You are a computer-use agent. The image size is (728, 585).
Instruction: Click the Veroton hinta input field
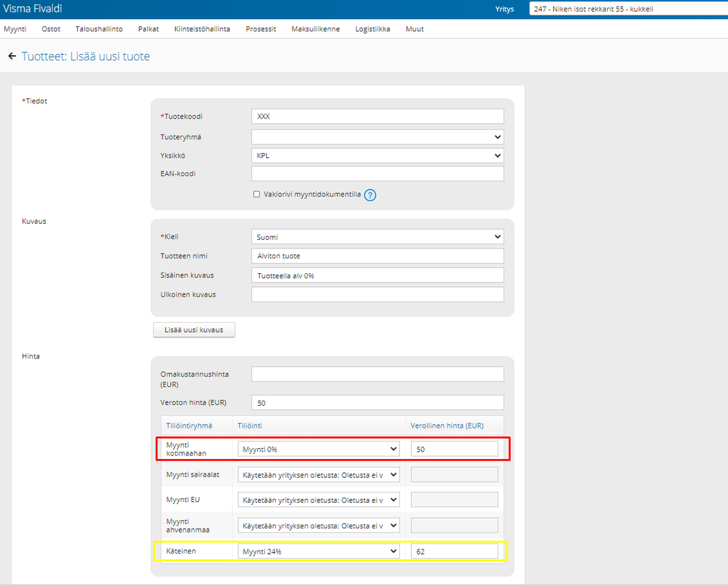377,403
